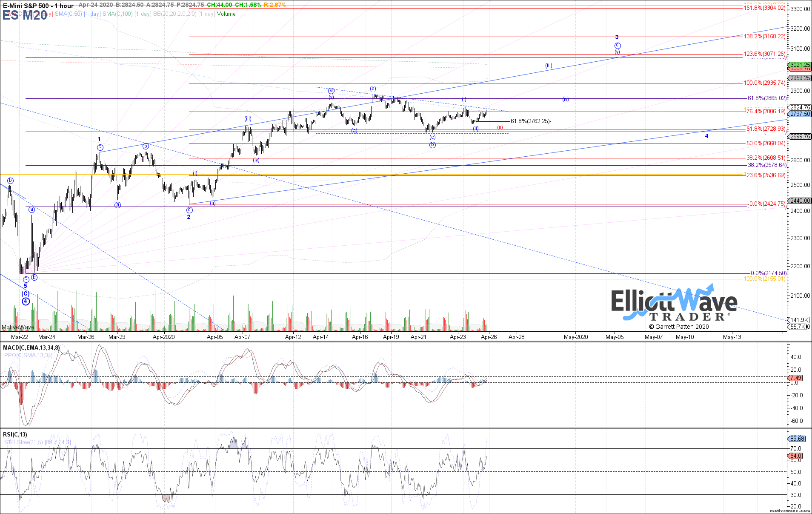Screen dimensions: 812x514
Task: Click the 3200.00 mark on price axis
Action: pyautogui.click(x=800, y=29)
